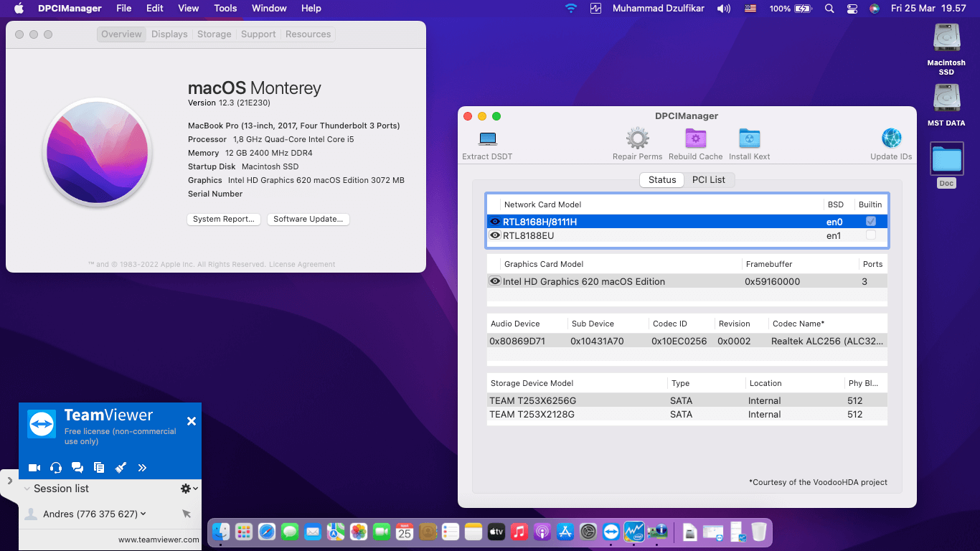Open TeamViewer voice call icon

(x=55, y=467)
